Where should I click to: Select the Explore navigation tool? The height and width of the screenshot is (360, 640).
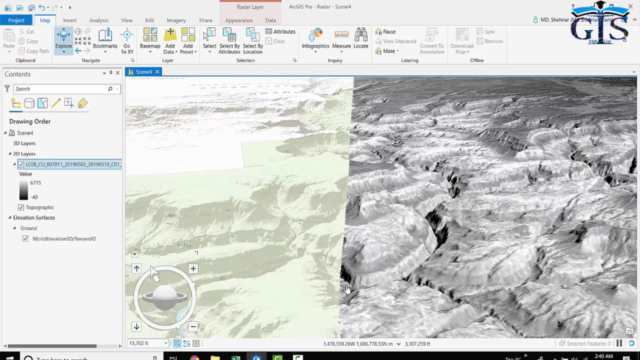click(x=63, y=40)
